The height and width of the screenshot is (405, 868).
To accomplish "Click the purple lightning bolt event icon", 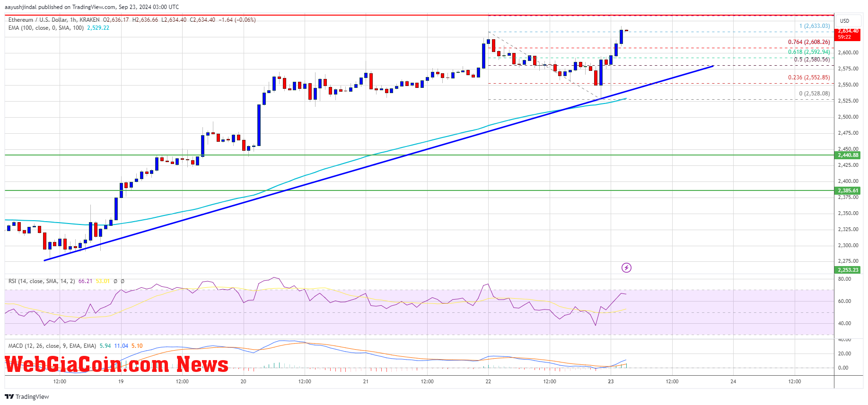I will point(626,268).
